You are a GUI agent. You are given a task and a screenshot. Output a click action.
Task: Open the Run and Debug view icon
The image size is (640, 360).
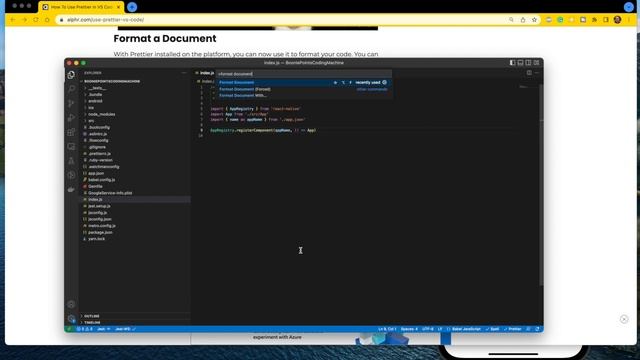pos(71,118)
